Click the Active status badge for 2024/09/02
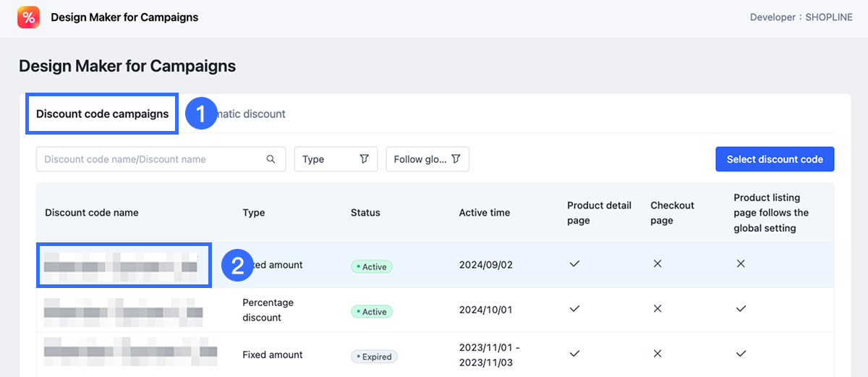Screen dimensions: 868x377 click(371, 267)
